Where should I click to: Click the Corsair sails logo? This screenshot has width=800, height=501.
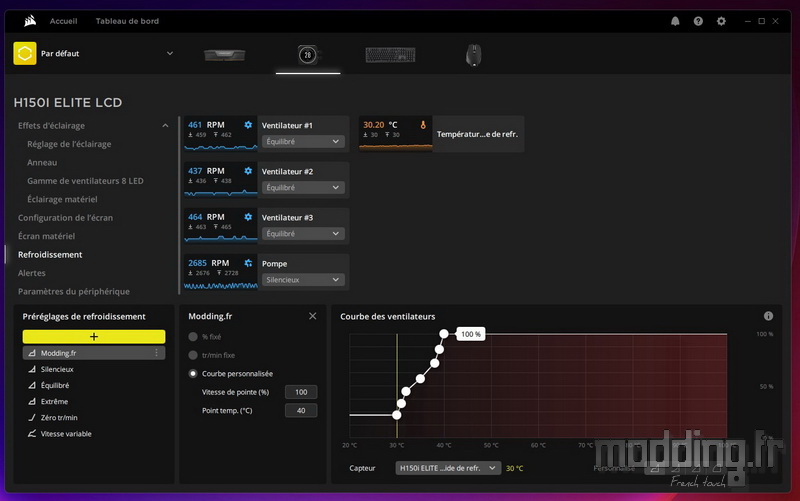[30, 21]
